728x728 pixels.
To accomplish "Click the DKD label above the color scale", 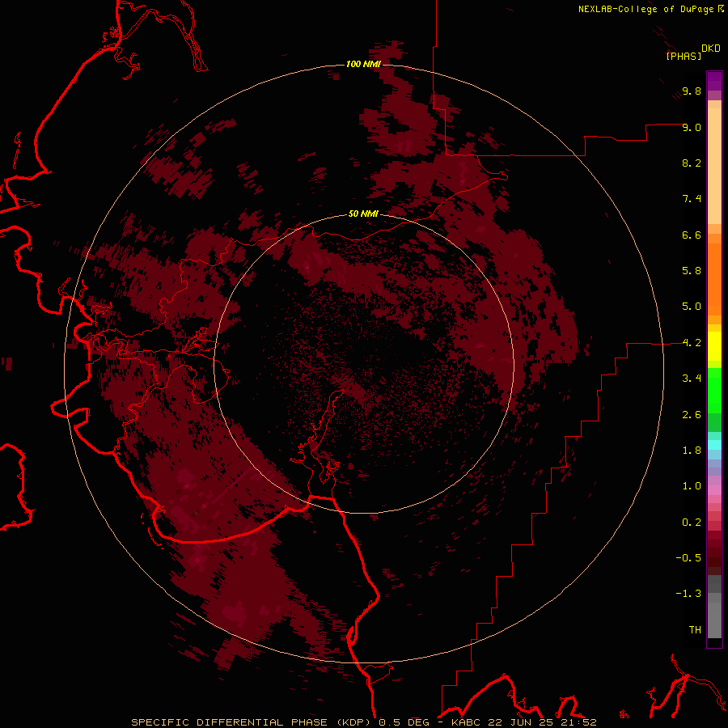I will (711, 48).
